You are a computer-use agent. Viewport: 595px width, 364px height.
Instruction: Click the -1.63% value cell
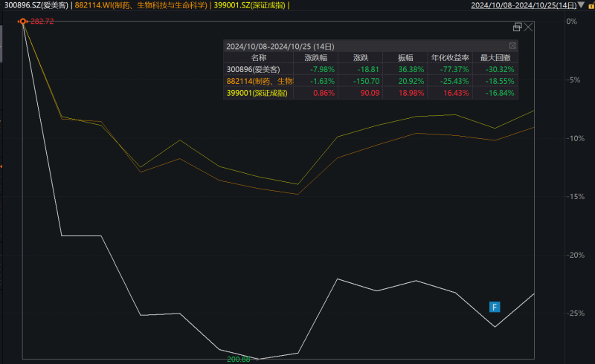click(322, 81)
